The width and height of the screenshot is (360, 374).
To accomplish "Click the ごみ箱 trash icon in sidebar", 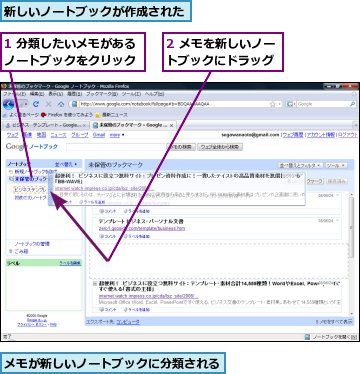I will tap(10, 251).
